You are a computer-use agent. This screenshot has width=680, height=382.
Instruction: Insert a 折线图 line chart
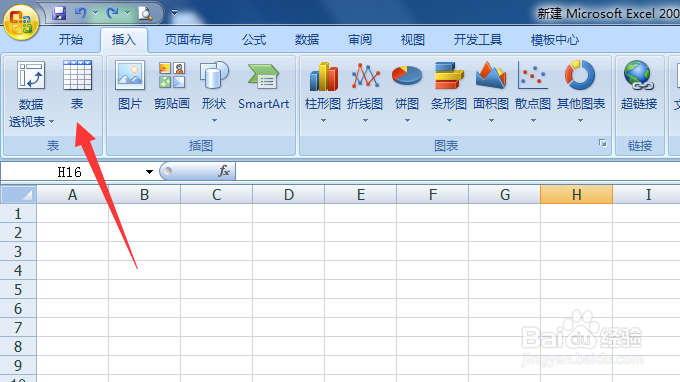(365, 92)
